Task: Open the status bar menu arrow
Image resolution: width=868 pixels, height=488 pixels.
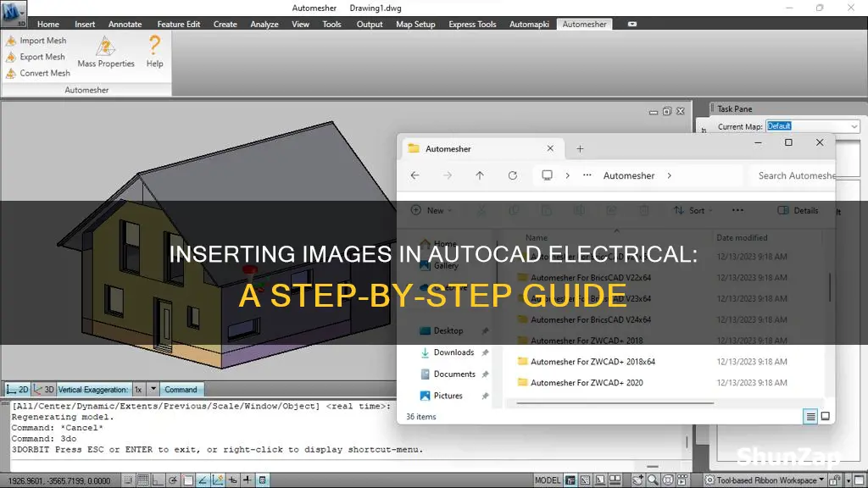Action: point(848,480)
